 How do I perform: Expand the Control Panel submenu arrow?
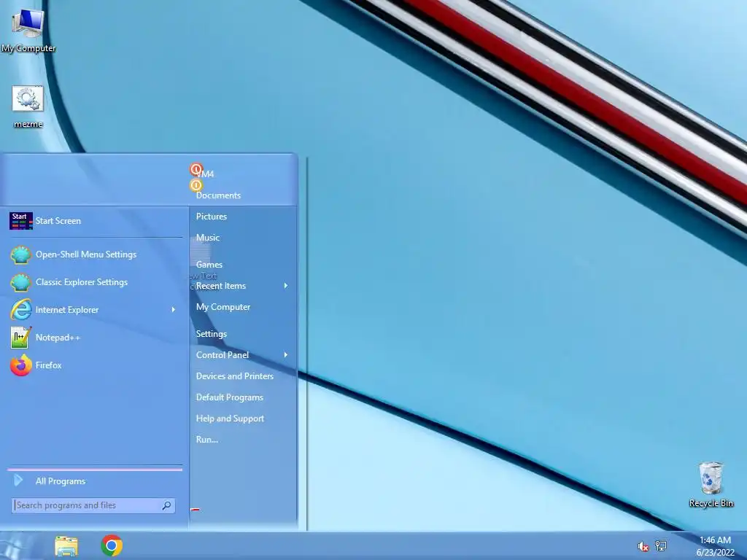(286, 355)
